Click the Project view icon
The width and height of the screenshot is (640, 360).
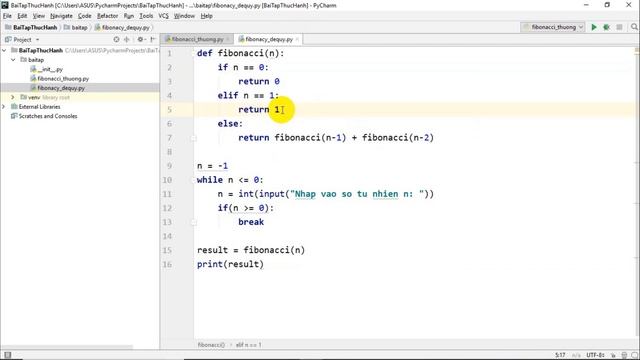click(x=8, y=40)
